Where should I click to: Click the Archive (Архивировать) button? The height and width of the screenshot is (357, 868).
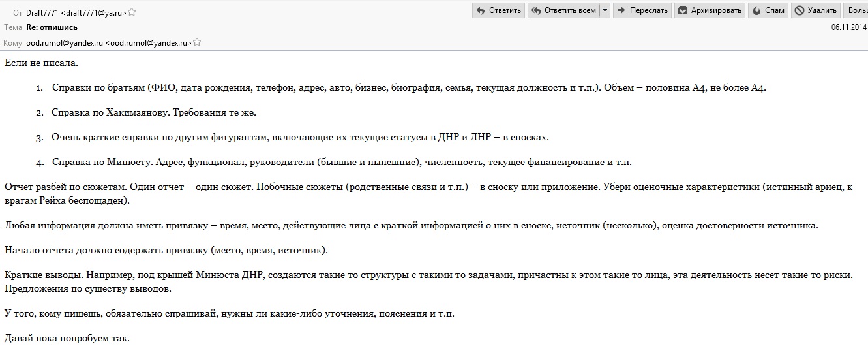coord(710,10)
